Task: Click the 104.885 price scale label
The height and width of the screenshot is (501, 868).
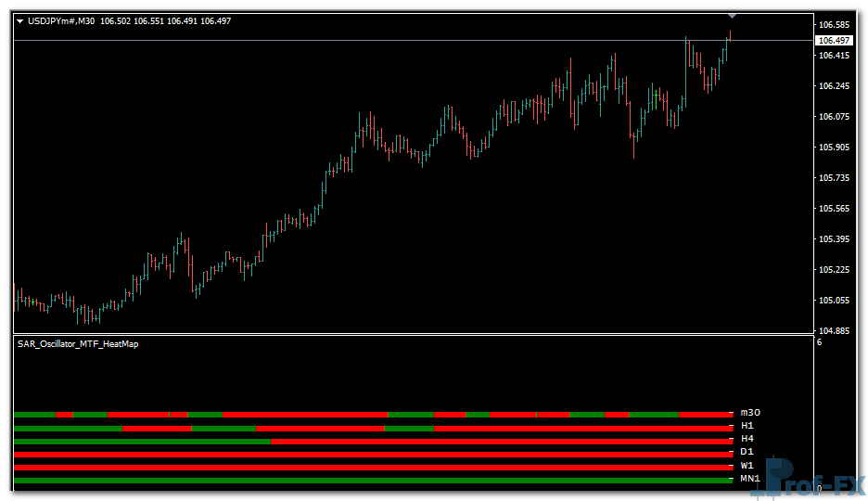Action: tap(835, 331)
